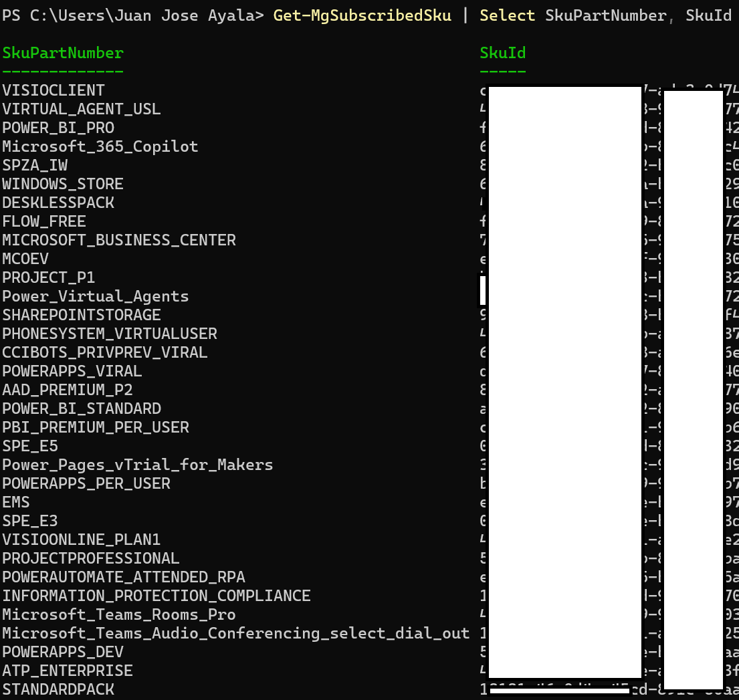Click the ATP_ENTERPRISE row
The height and width of the screenshot is (700, 739).
68,671
